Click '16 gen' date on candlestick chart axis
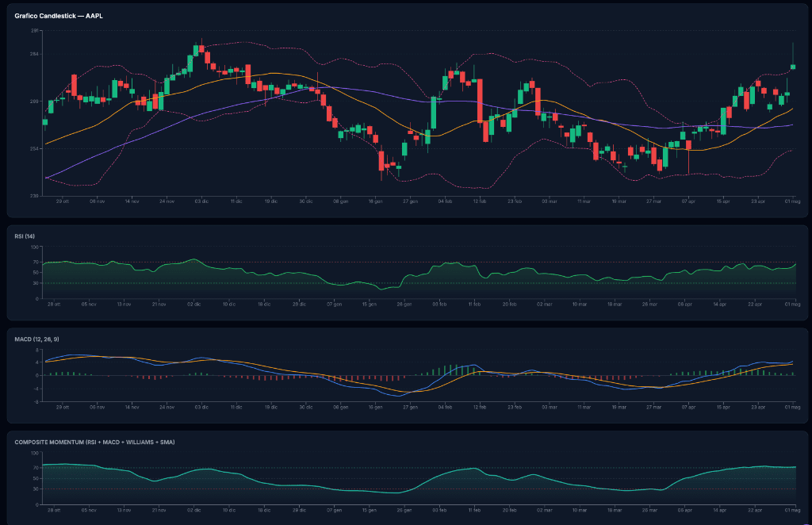This screenshot has width=812, height=525. point(375,201)
